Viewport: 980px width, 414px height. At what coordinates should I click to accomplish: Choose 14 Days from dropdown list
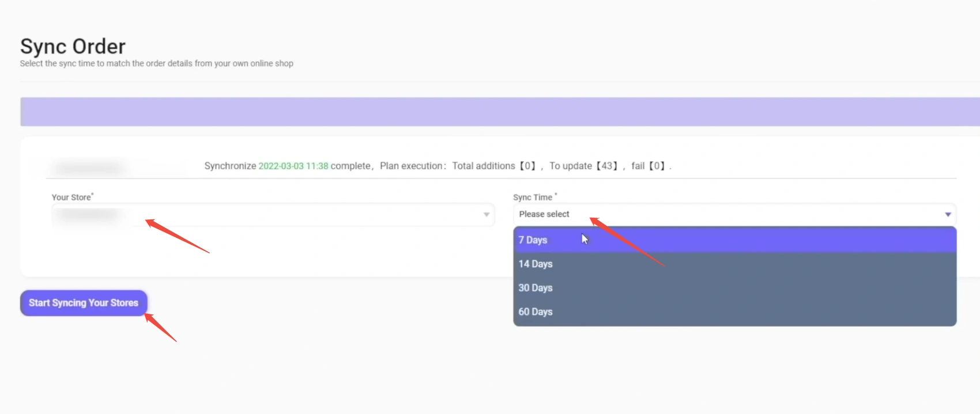(x=734, y=264)
